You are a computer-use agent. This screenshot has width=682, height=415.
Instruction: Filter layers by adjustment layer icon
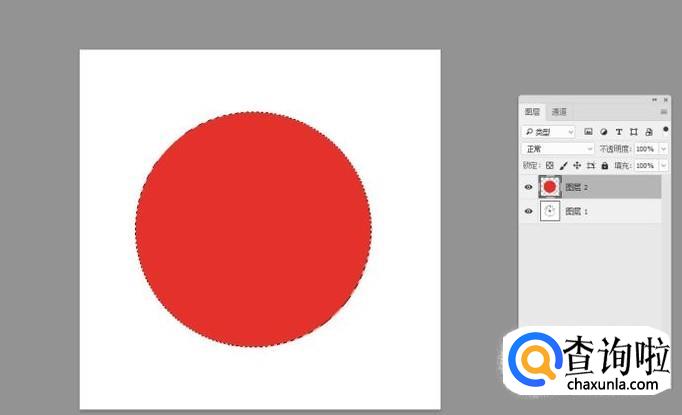(604, 132)
